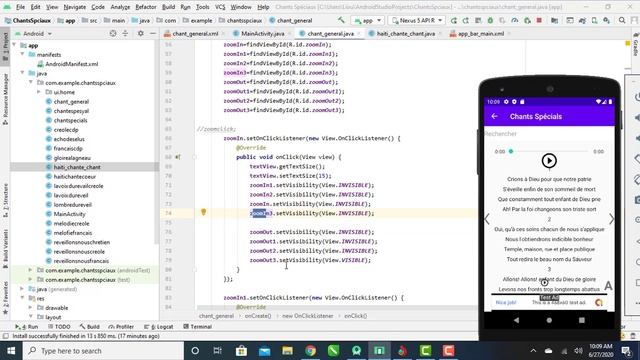Expand com.example.chantsspciaux (androidTest) package
This screenshot has height=360, width=640.
[x=31, y=270]
